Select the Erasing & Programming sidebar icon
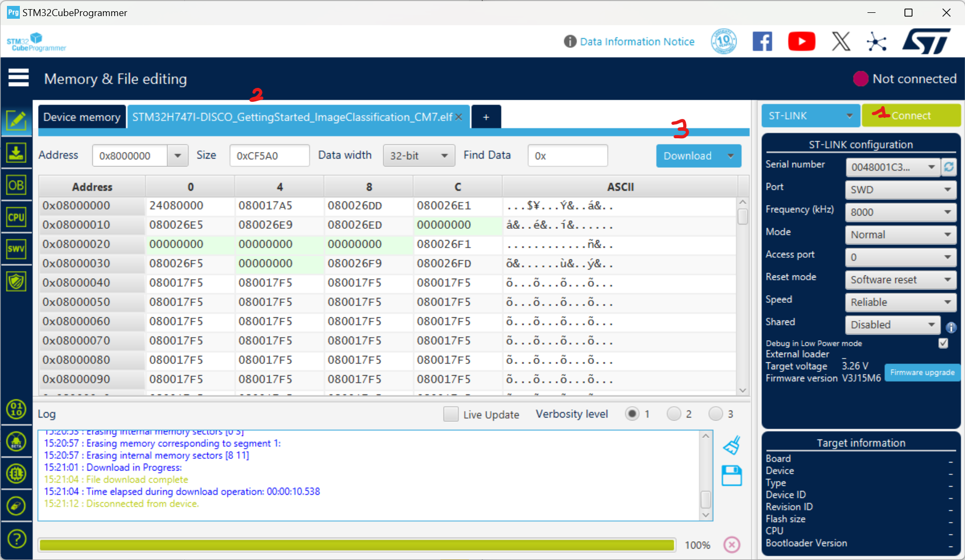Screen dimensions: 965x560 [17, 153]
